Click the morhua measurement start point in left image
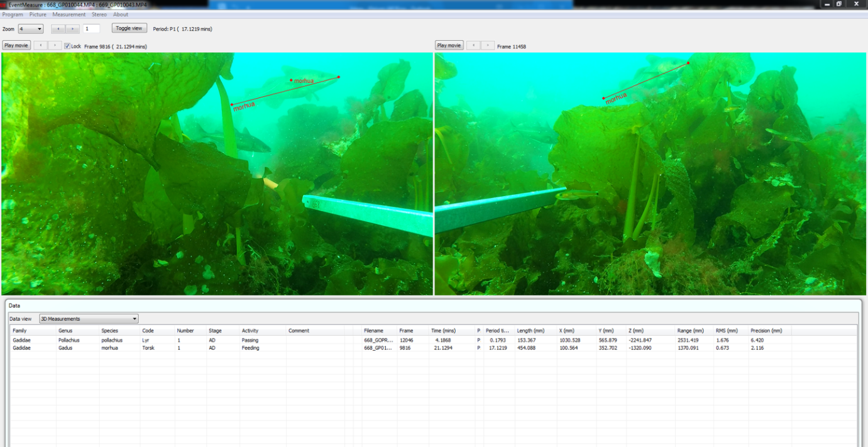Screen dimensions: 868x447 (231, 104)
